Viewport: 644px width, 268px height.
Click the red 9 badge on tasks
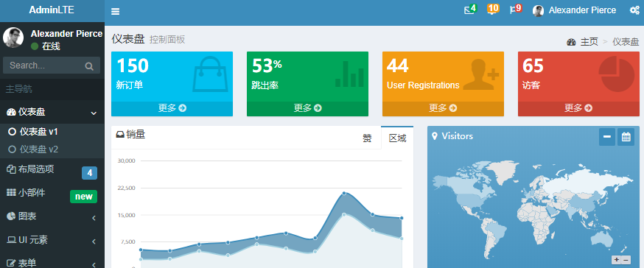[x=518, y=7]
